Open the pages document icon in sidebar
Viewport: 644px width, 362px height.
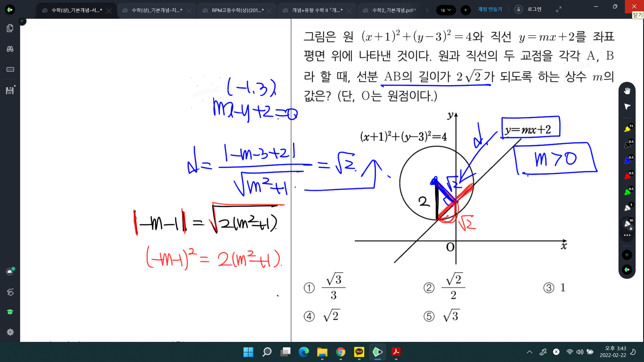tap(10, 28)
